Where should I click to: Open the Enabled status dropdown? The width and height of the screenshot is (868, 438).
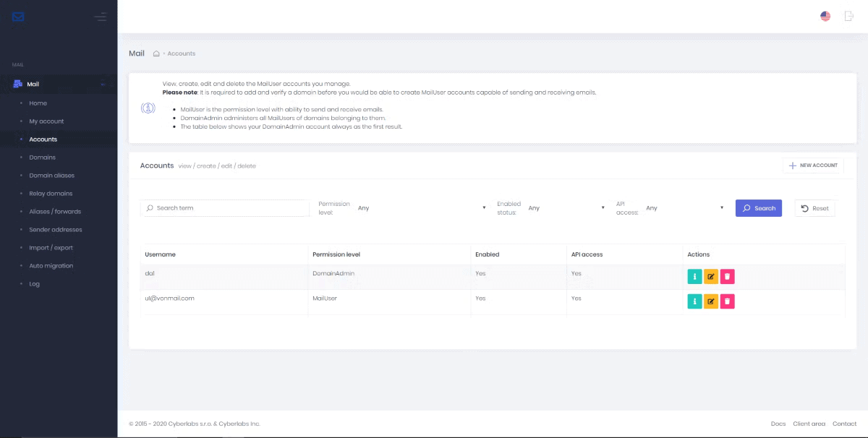[566, 208]
